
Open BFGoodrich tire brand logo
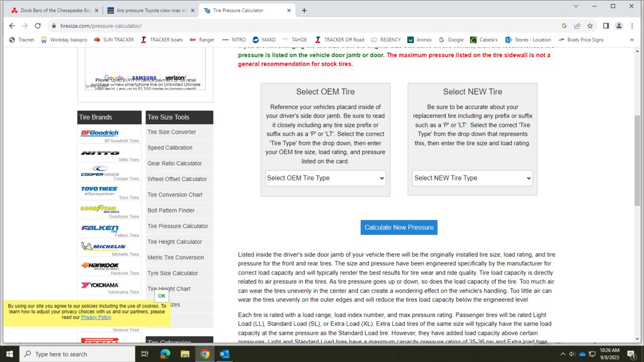(100, 133)
